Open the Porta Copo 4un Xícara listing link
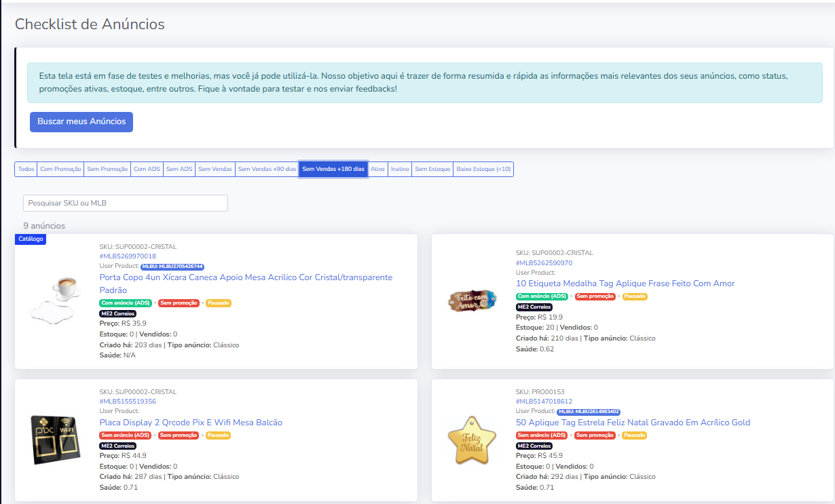 246,277
